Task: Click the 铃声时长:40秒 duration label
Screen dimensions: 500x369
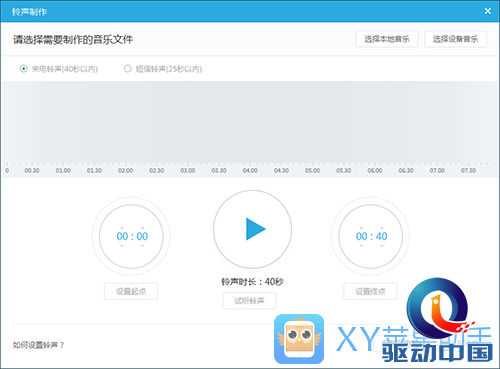Action: click(252, 282)
